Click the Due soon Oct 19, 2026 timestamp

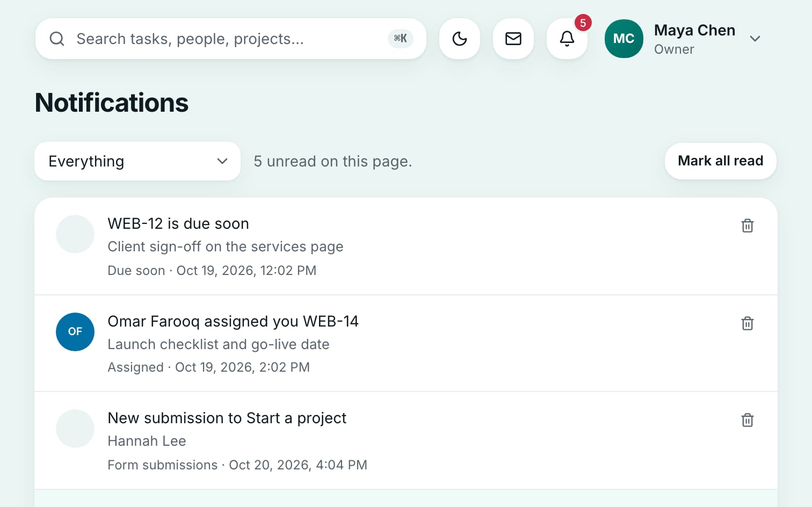coord(212,270)
